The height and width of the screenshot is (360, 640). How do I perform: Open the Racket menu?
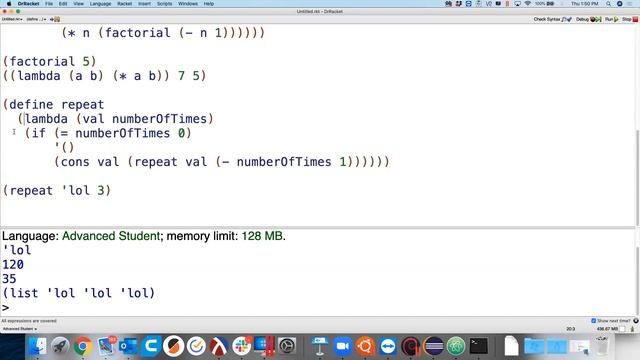click(x=124, y=4)
